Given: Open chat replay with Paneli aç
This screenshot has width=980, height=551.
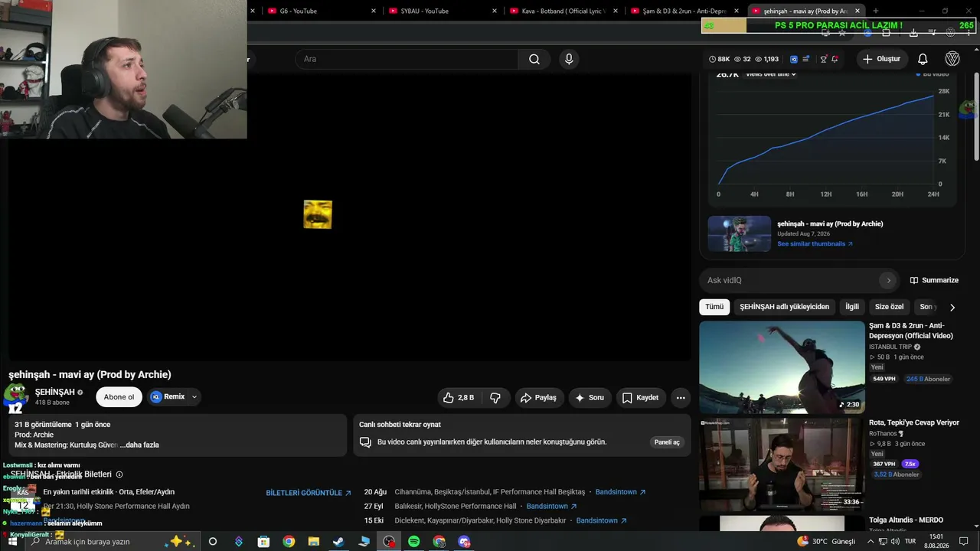Looking at the screenshot, I should (667, 442).
